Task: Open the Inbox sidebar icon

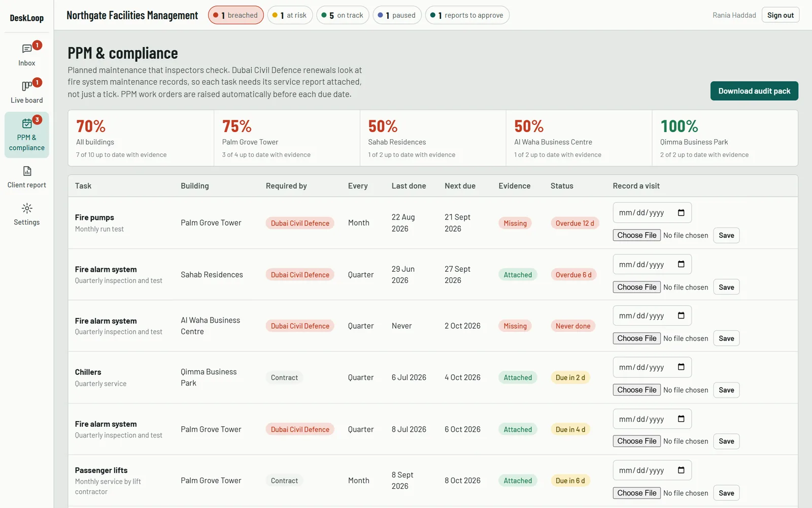Action: (27, 49)
